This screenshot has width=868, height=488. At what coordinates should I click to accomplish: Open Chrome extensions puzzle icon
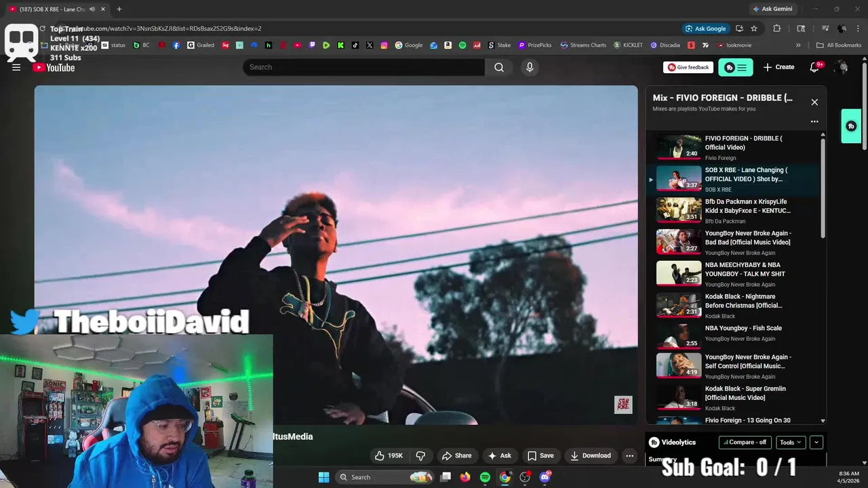coord(777,28)
